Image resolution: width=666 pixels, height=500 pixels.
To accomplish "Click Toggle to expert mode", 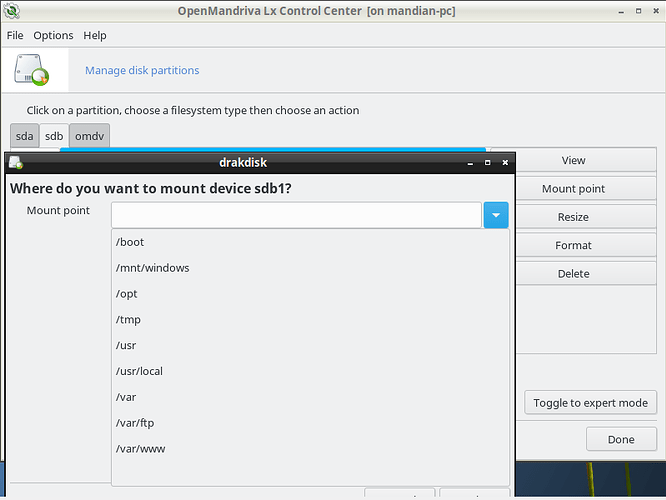I will (x=590, y=403).
